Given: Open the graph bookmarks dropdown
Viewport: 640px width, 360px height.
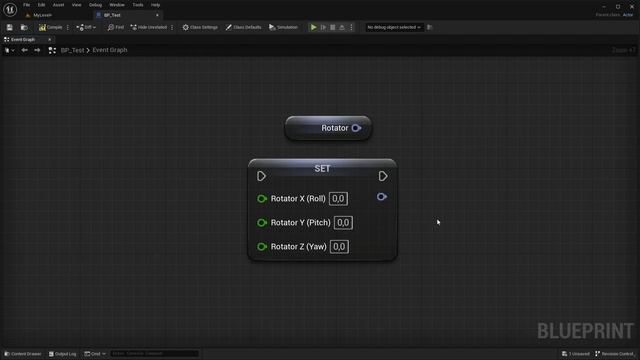Looking at the screenshot, I should click(9, 50).
